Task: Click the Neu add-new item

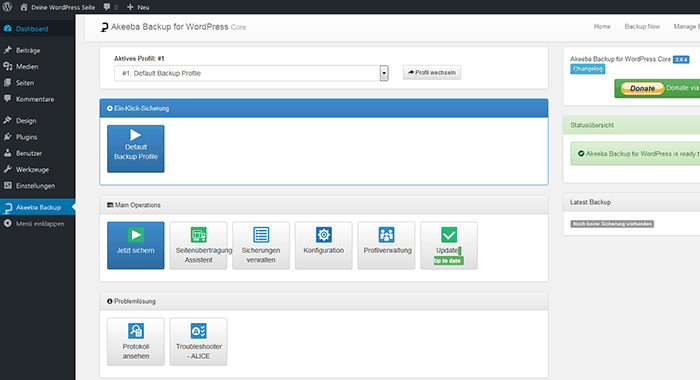Action: tap(138, 7)
